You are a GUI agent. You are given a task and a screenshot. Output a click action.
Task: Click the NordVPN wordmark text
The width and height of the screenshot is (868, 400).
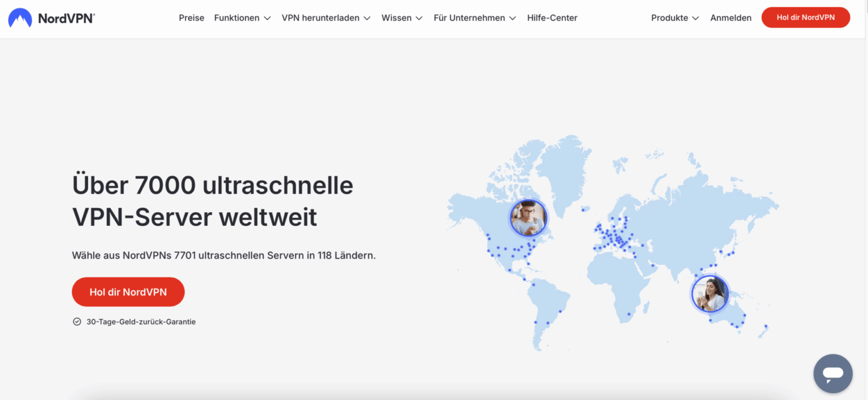(x=66, y=18)
